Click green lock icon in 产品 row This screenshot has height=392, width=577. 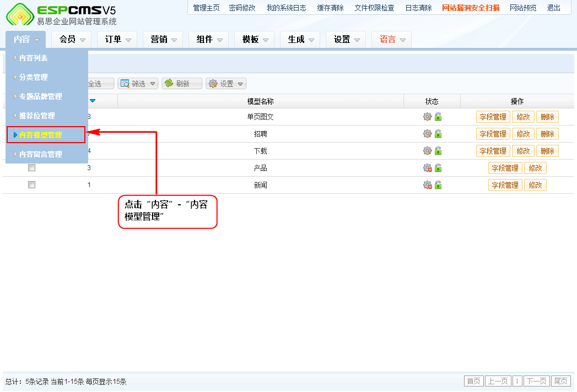click(438, 168)
